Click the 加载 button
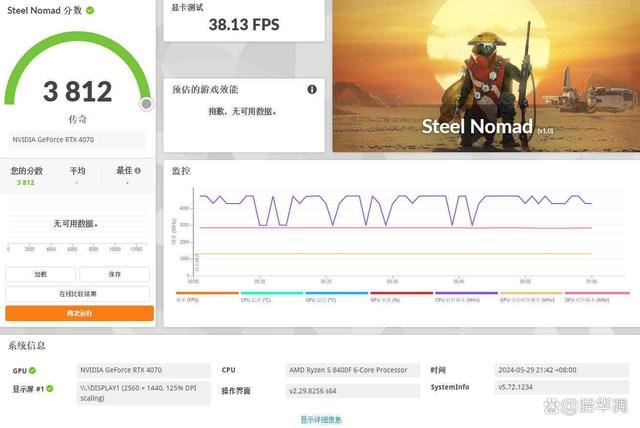Image resolution: width=640 pixels, height=428 pixels. click(x=41, y=274)
